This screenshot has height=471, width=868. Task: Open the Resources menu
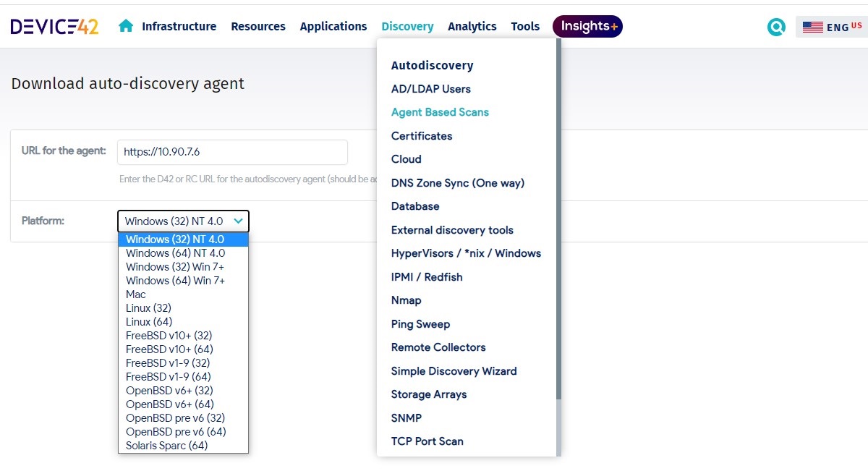258,26
